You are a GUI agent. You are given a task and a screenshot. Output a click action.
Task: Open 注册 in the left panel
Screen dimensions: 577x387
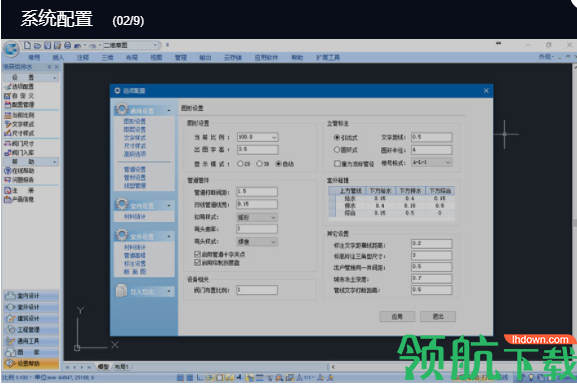click(x=19, y=191)
